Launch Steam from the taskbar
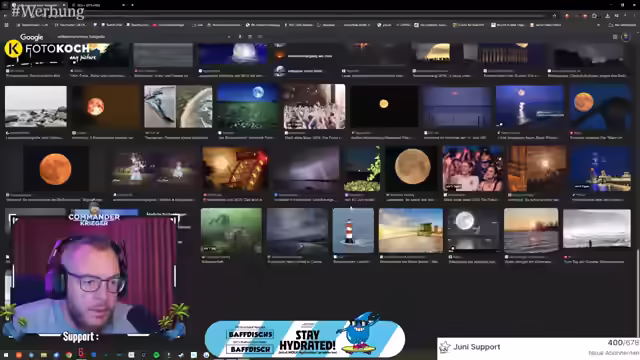640x360 pixels. [181, 355]
